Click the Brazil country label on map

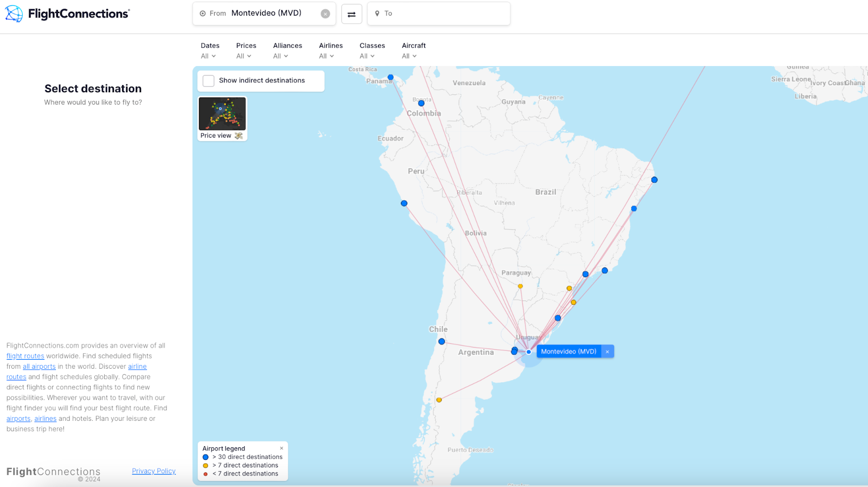pyautogui.click(x=546, y=192)
